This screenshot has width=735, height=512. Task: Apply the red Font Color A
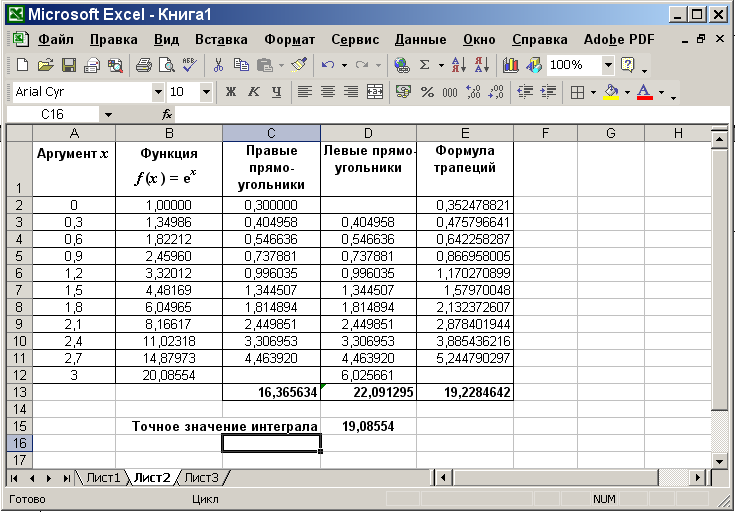tap(645, 91)
